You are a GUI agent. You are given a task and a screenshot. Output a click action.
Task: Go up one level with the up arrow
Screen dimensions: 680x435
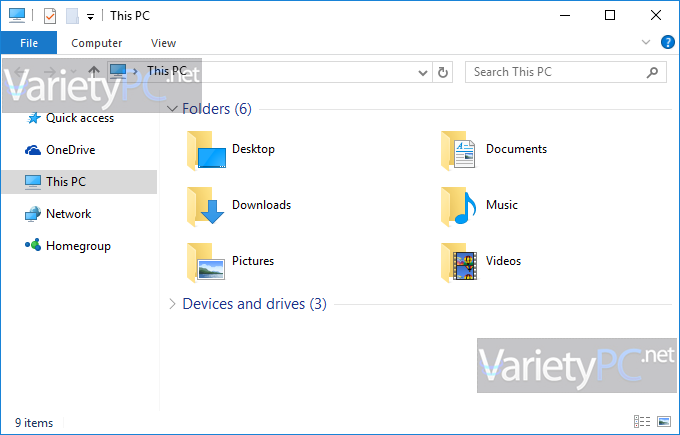click(x=94, y=71)
